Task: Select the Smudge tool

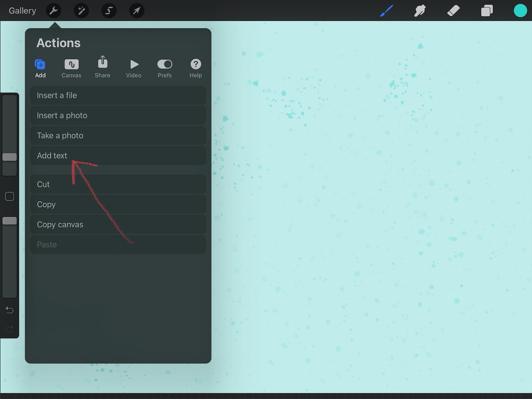Action: click(419, 11)
